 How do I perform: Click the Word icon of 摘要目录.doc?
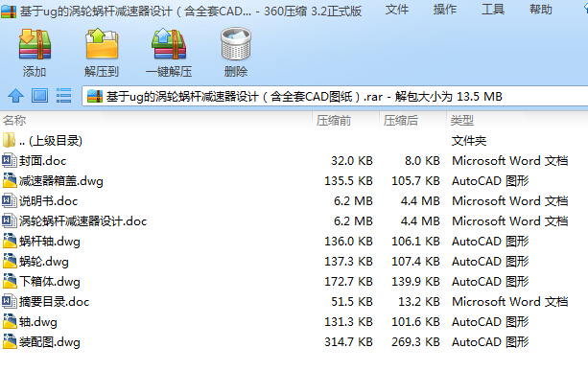pyautogui.click(x=10, y=301)
